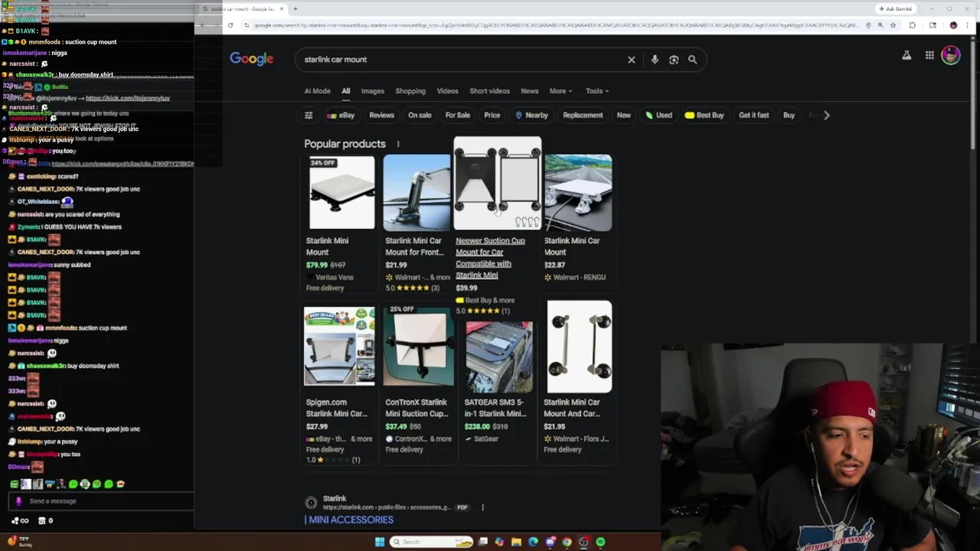Open the Starlink site favicon result
Viewport: 980px width, 551px height.
311,503
